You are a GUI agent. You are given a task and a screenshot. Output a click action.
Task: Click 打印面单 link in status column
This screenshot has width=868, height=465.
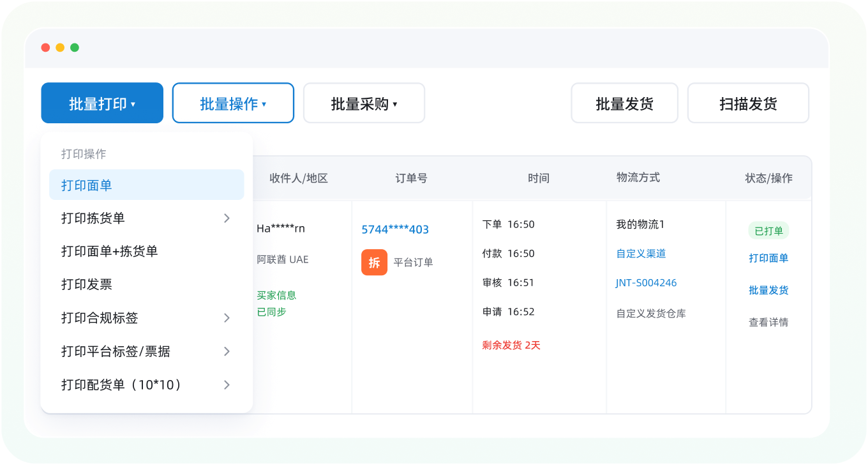[768, 258]
